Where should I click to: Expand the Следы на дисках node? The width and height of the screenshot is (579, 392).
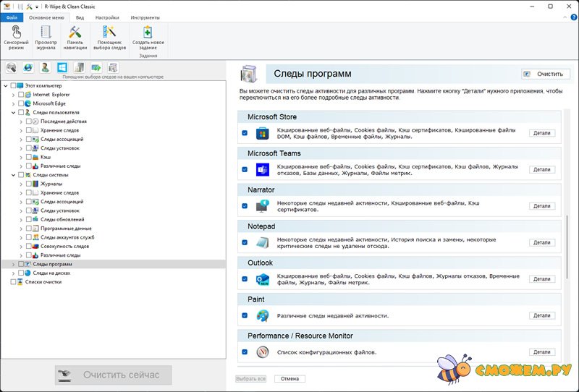coord(13,273)
